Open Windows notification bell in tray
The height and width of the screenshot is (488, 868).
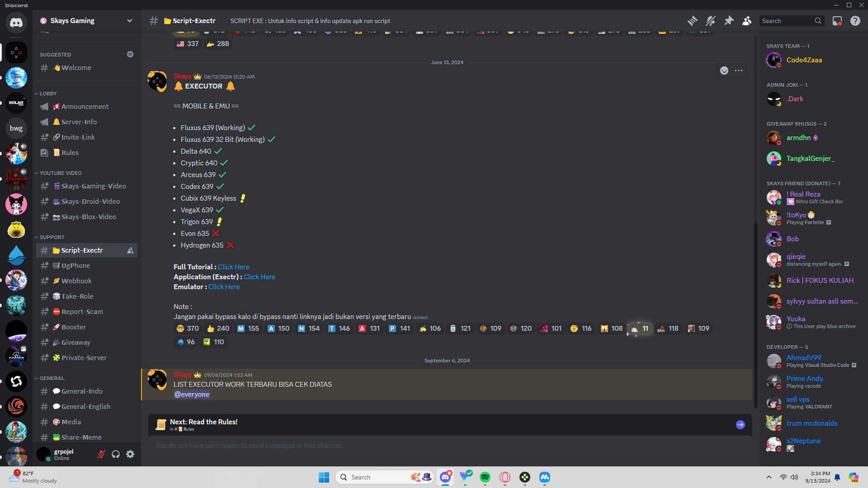point(837,477)
